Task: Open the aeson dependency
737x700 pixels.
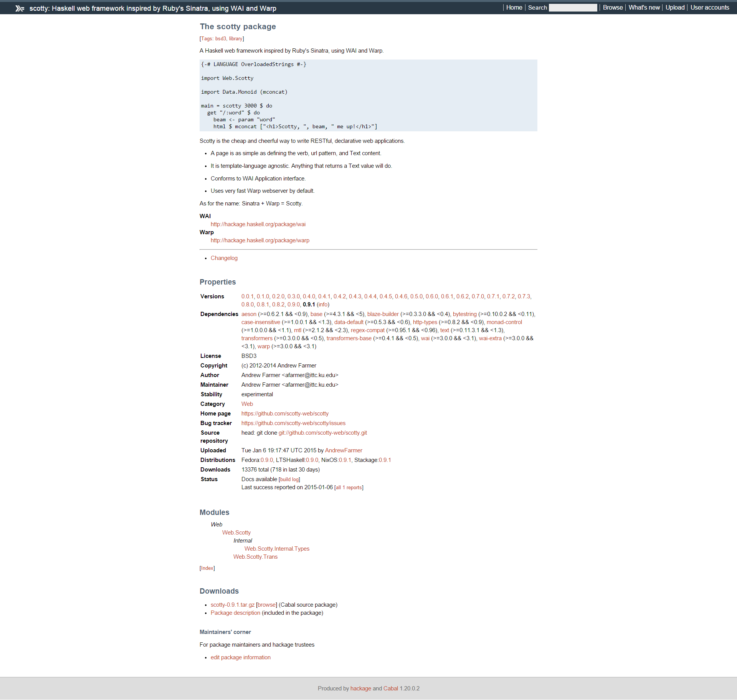Action: (249, 314)
